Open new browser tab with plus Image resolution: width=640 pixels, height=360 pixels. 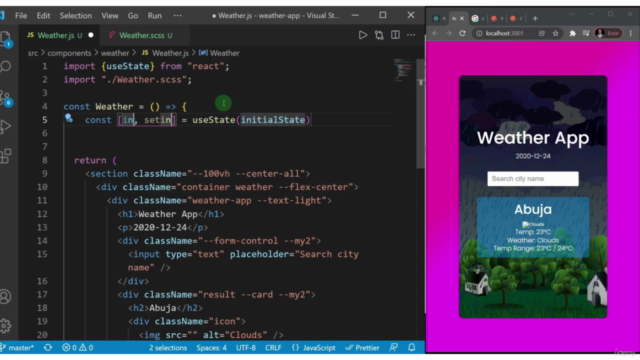click(x=535, y=18)
